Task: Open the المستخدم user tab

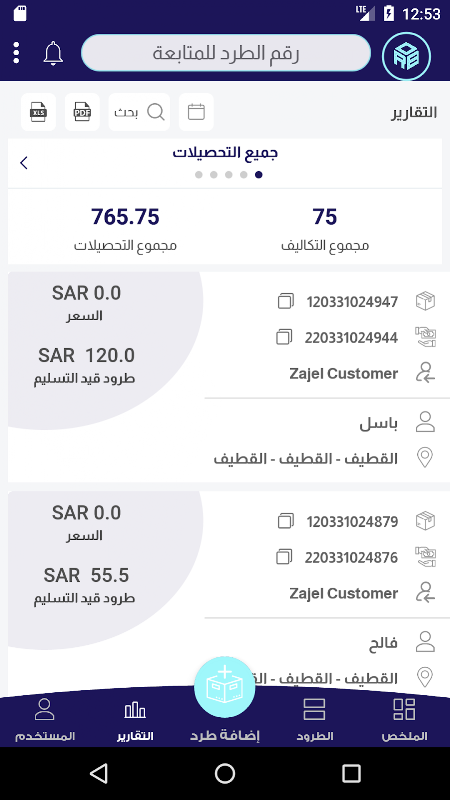Action: [45, 720]
